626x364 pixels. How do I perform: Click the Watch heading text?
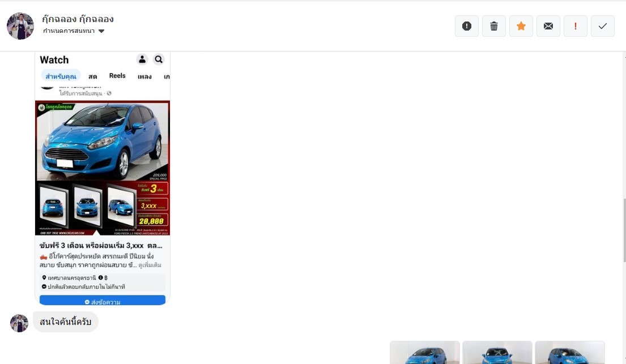point(54,60)
